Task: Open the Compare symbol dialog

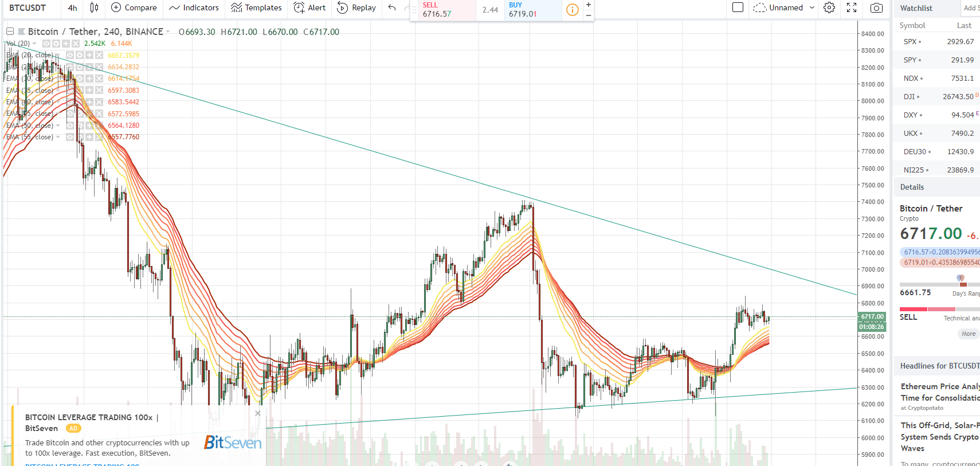Action: point(134,7)
